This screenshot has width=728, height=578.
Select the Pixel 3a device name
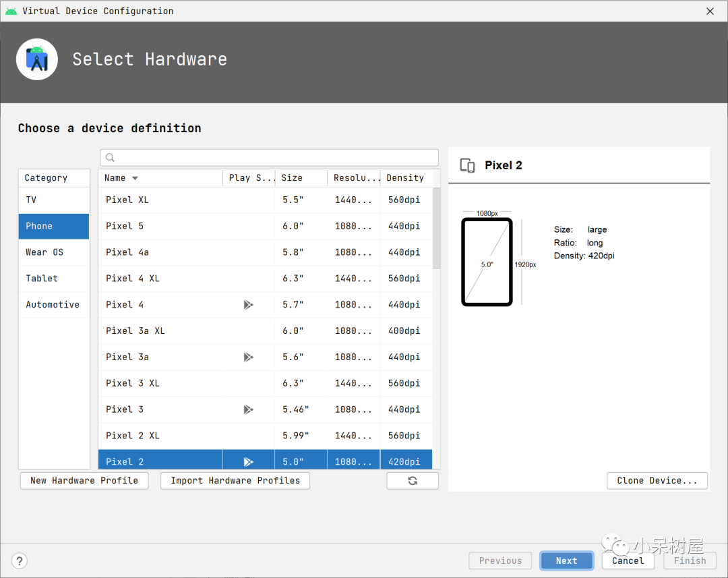click(x=127, y=357)
